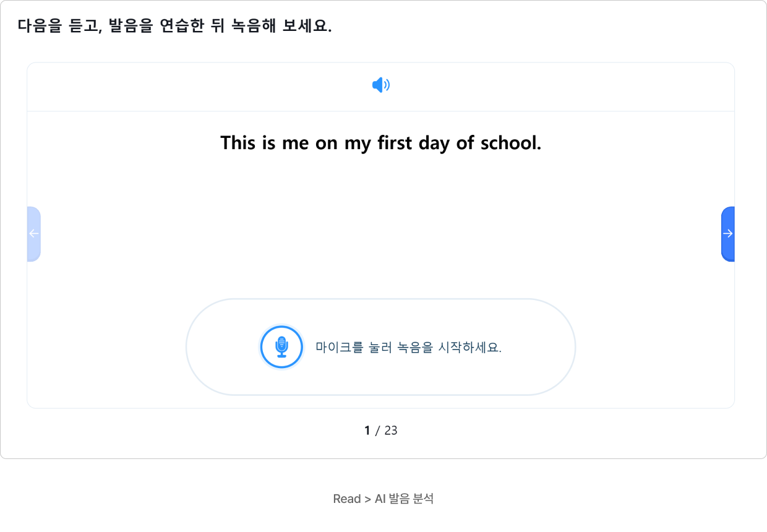Viewport: 767px width, 532px height.
Task: Click the text '마이크를 눌러 녹음을 시작하세요.'
Action: click(408, 347)
